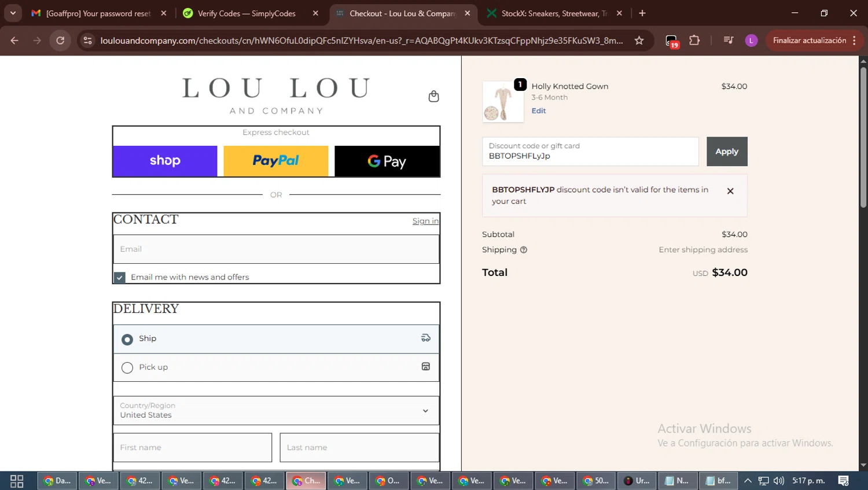Image resolution: width=868 pixels, height=490 pixels.
Task: Click the Enter shipping address text
Action: coord(703,250)
